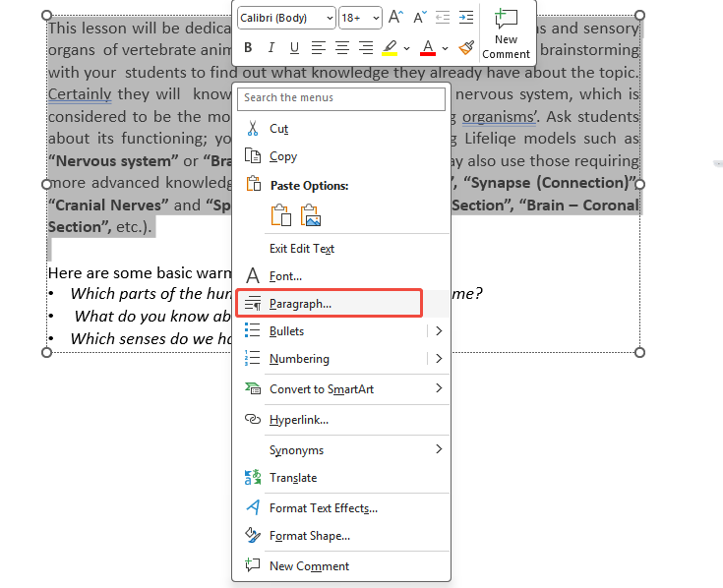
Task: Expand Convert to SmartArt submenu arrow
Action: coord(439,389)
